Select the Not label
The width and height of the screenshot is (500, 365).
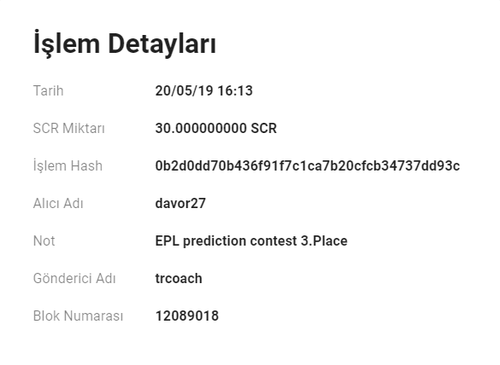tap(44, 241)
